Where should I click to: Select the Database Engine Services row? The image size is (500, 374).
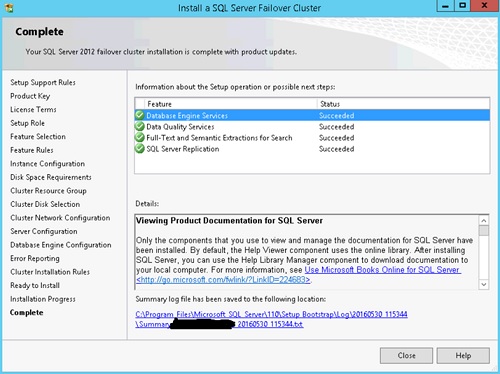(x=312, y=115)
